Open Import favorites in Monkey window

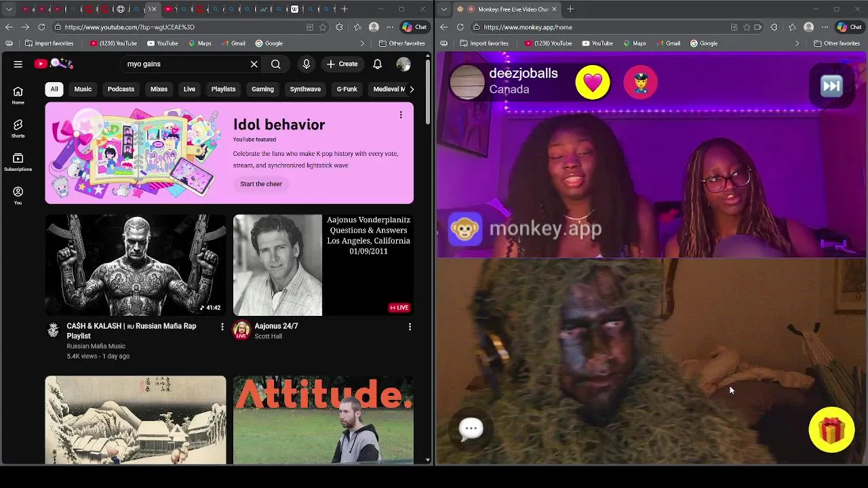point(484,43)
